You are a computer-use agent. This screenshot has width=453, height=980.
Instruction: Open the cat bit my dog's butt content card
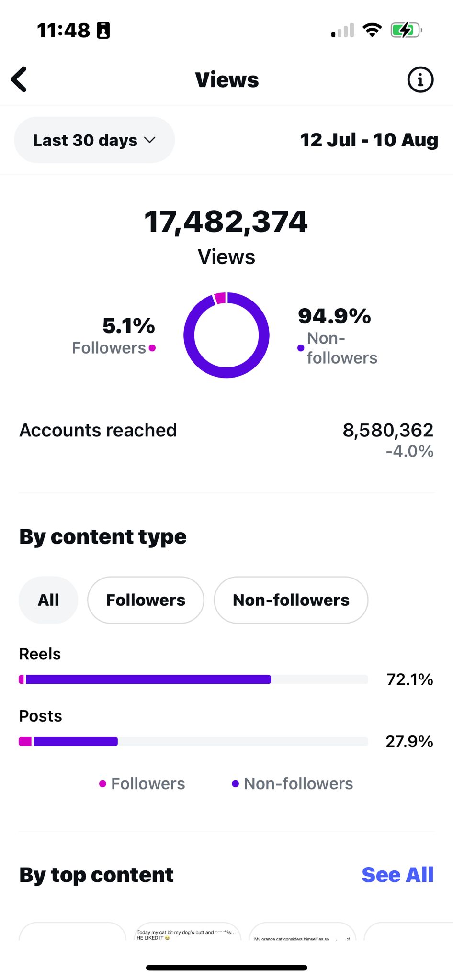[x=187, y=931]
